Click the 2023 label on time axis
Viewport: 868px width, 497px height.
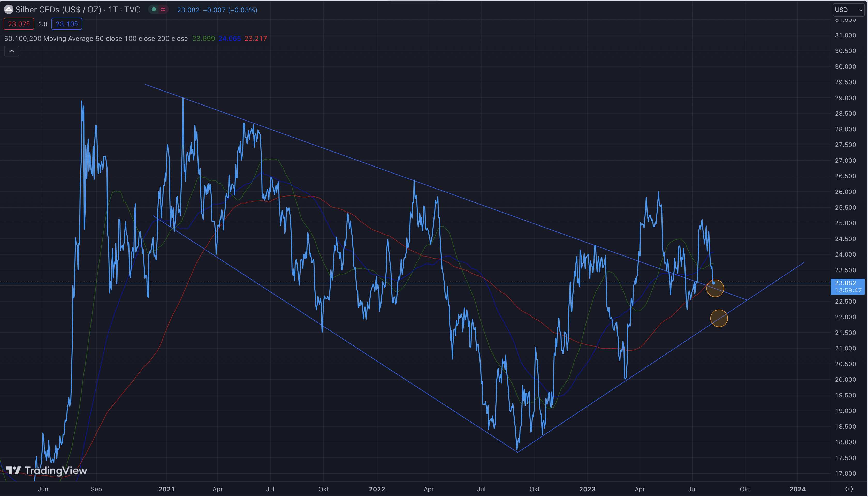(x=587, y=489)
